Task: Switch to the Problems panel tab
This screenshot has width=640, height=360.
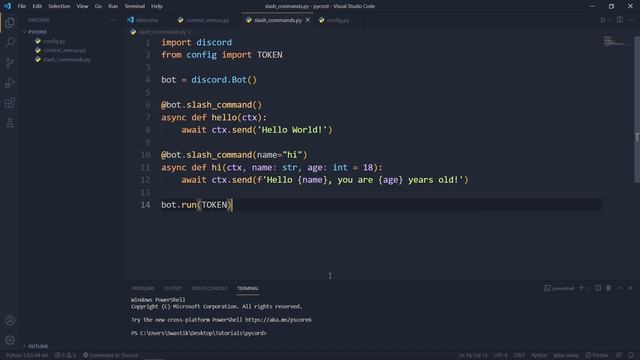Action: pos(143,288)
